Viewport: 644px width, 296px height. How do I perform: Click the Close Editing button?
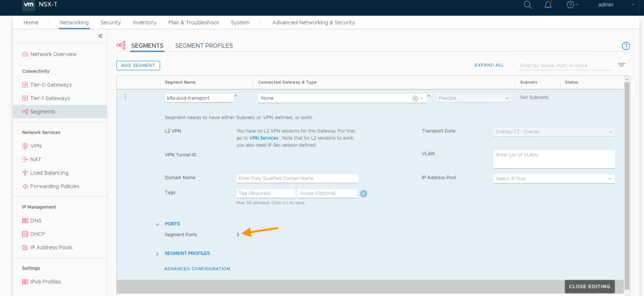[589, 287]
